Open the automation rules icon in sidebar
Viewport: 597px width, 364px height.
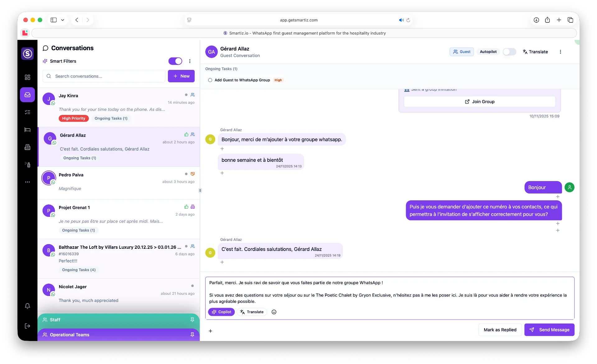click(27, 165)
